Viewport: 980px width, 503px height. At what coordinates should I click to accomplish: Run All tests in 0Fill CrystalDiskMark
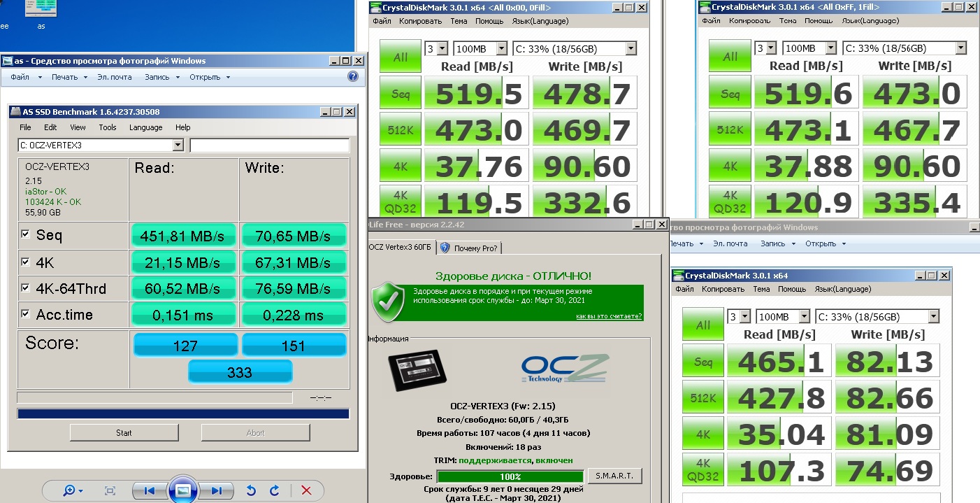coord(401,57)
